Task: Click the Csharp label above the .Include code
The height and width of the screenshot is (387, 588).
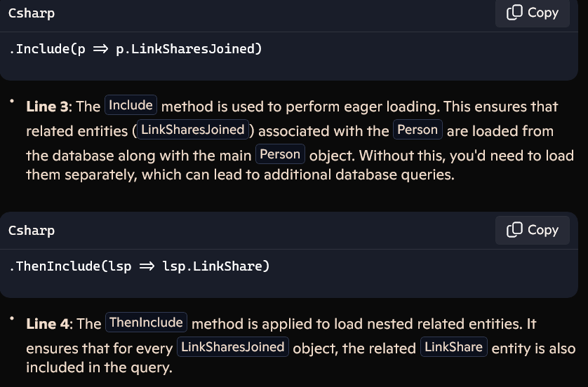Action: point(32,13)
